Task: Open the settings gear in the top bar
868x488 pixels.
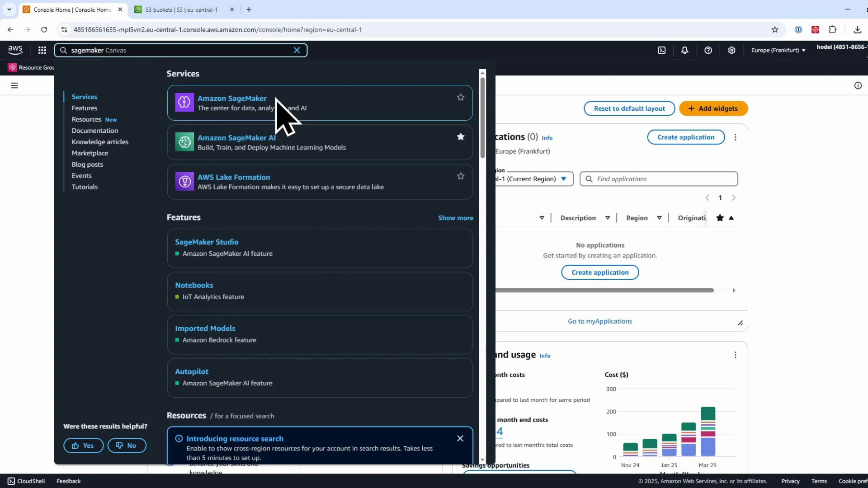Action: point(731,50)
